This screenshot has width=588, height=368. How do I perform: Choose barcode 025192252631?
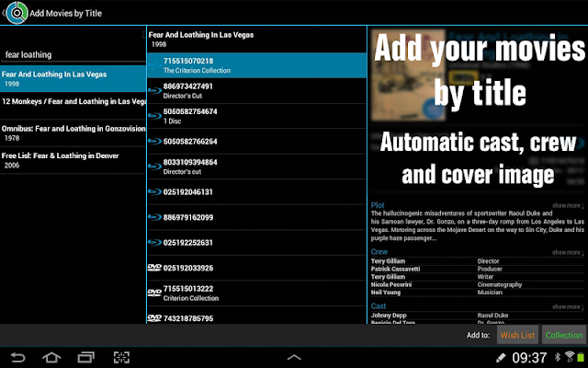pos(257,243)
